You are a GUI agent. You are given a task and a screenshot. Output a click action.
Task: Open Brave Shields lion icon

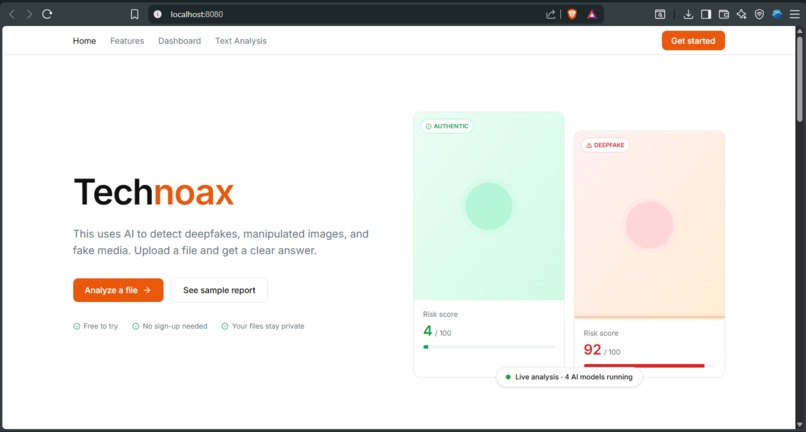572,14
